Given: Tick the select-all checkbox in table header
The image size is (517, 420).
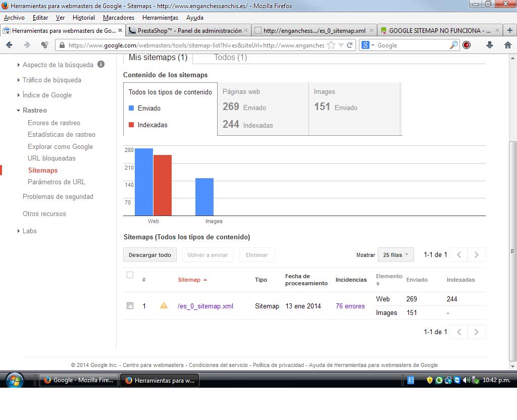Looking at the screenshot, I should coord(130,275).
